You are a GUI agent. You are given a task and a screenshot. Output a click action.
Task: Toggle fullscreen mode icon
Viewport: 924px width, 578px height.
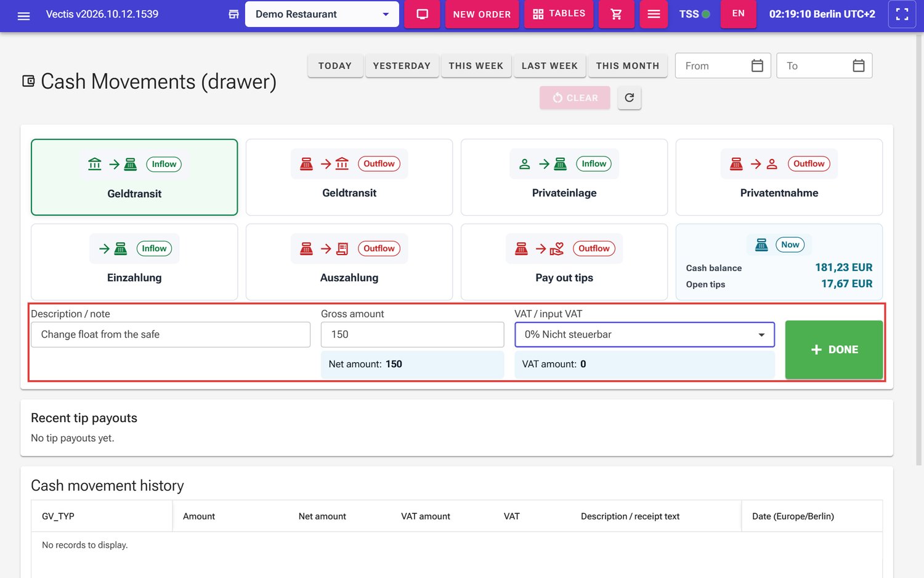coord(902,14)
